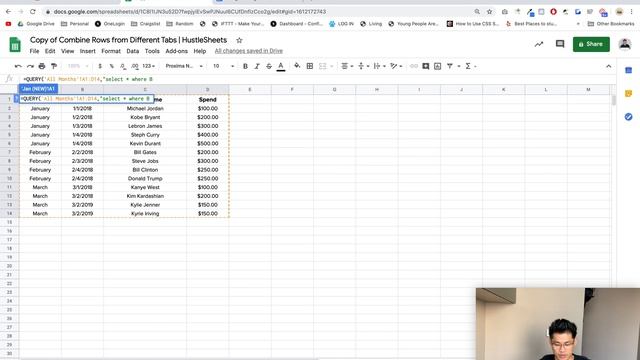Open the activity dashboard trend icon
Screen dimensions: 640x360
coord(539,44)
